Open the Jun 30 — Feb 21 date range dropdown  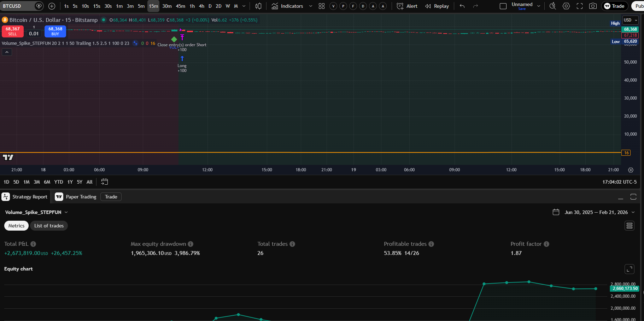pyautogui.click(x=597, y=212)
